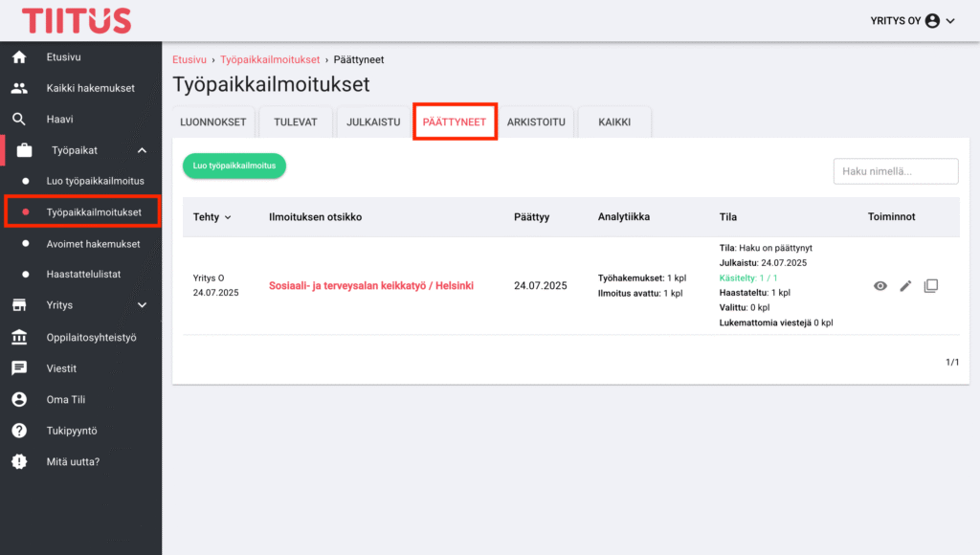Click the Etusivu breadcrumb link

pyautogui.click(x=189, y=59)
